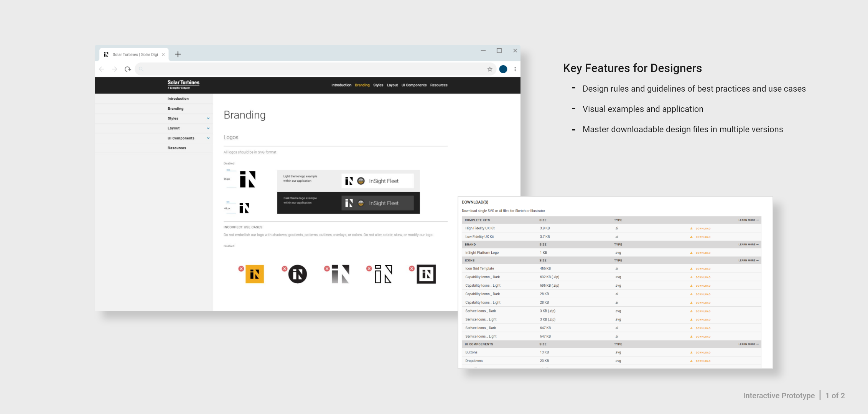Expand the Styles section chevron in sidebar
Image resolution: width=868 pixels, height=414 pixels.
[208, 118]
